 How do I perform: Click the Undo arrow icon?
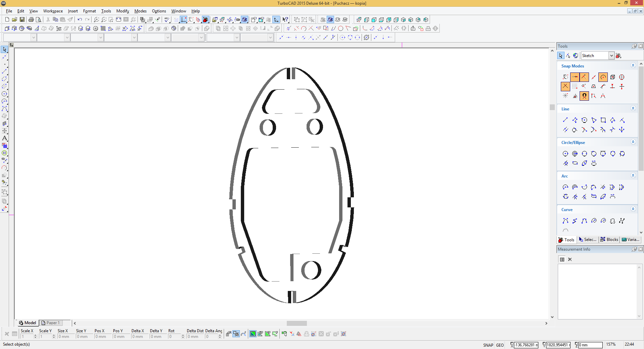pyautogui.click(x=79, y=20)
